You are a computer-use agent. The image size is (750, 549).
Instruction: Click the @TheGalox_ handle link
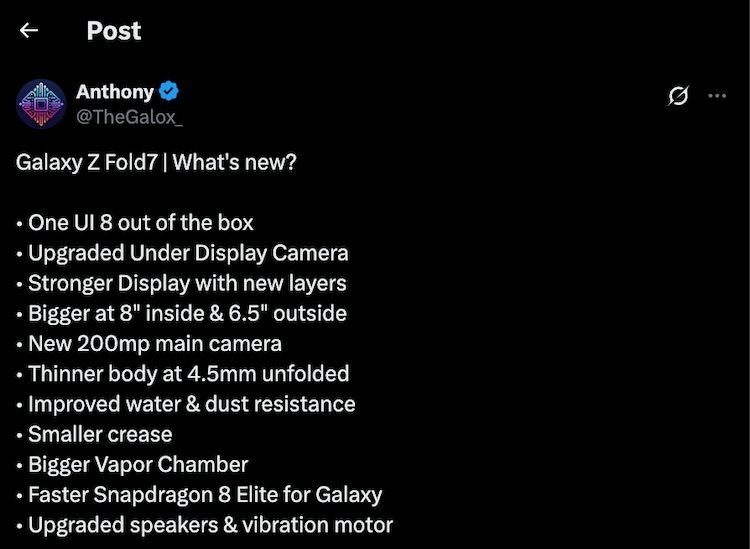pos(129,116)
